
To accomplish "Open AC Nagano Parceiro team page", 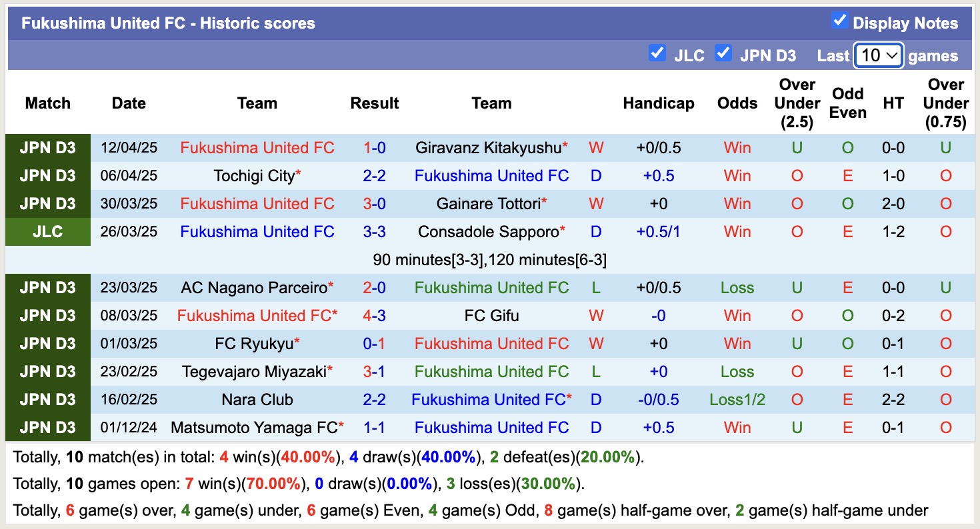I will tap(252, 287).
